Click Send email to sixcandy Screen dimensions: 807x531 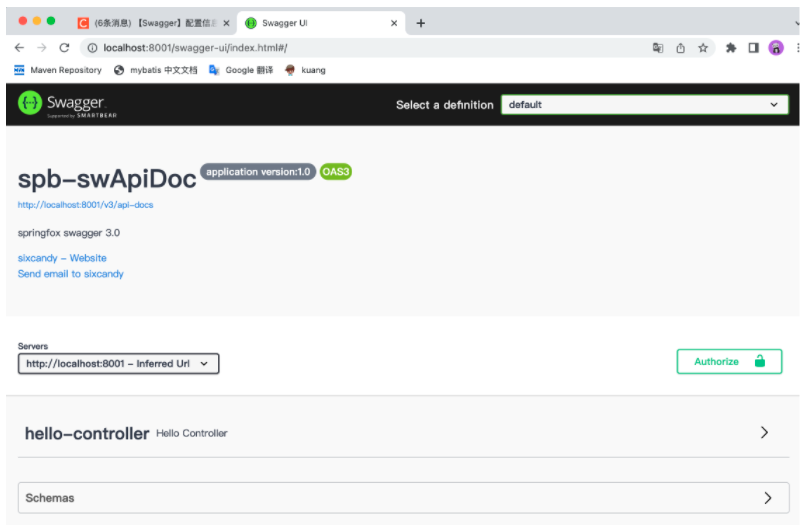[71, 274]
